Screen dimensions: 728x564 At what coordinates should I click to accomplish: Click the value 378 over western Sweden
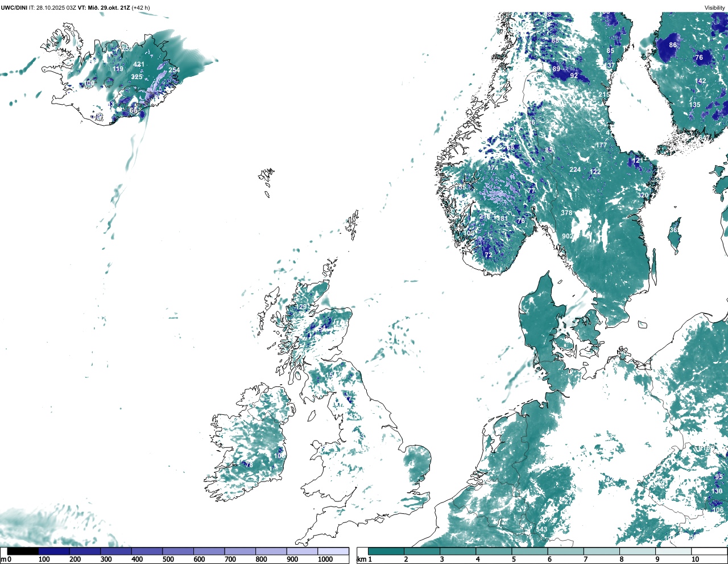566,213
